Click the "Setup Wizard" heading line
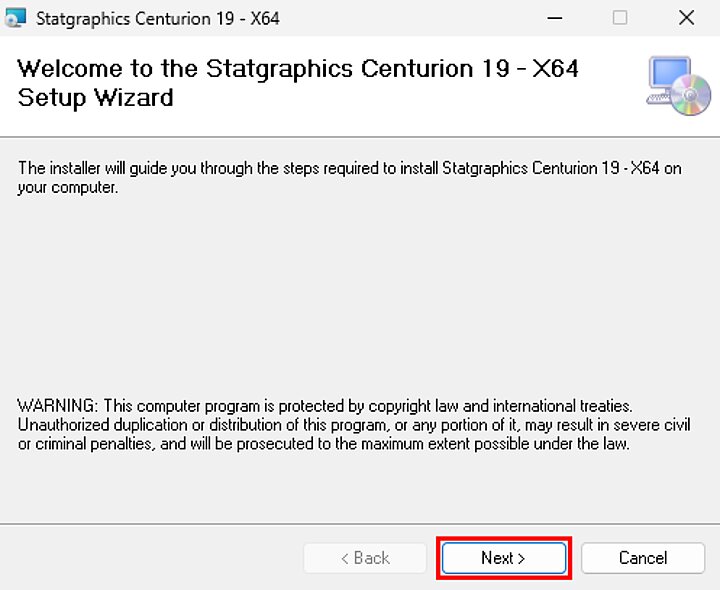Screen dimensions: 720x590 tap(96, 98)
